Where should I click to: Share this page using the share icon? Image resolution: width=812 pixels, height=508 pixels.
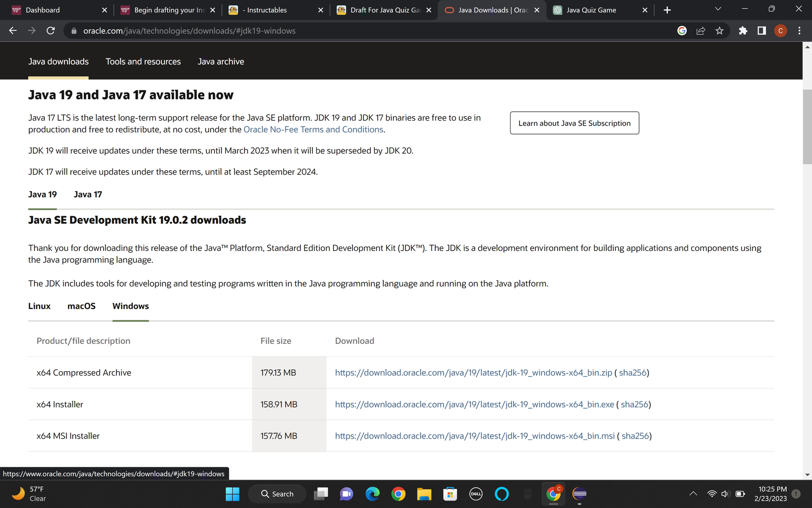coord(701,31)
